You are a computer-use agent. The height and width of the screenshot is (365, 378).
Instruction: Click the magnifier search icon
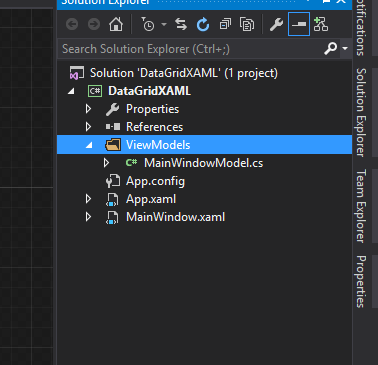[330, 49]
